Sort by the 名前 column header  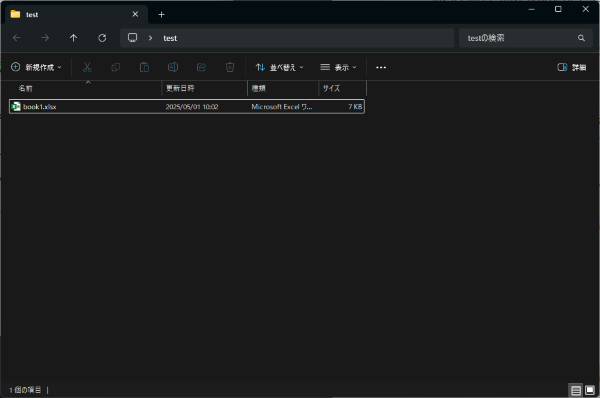coord(85,88)
